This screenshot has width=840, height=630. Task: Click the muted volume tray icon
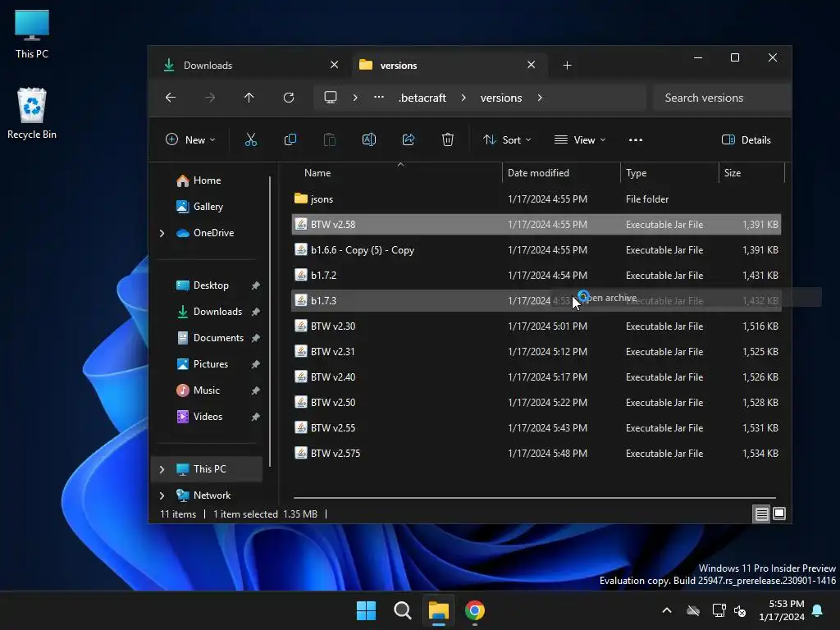coord(741,610)
